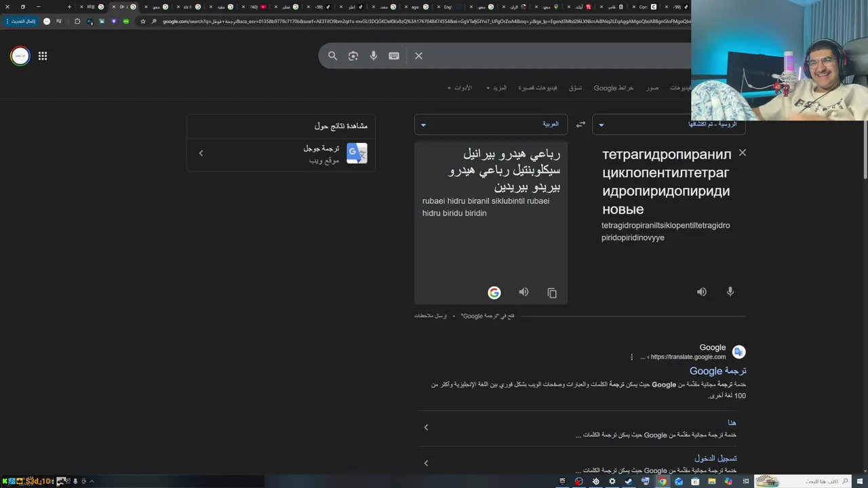Search translation on Google via G icon
This screenshot has width=868, height=488.
coord(494,293)
